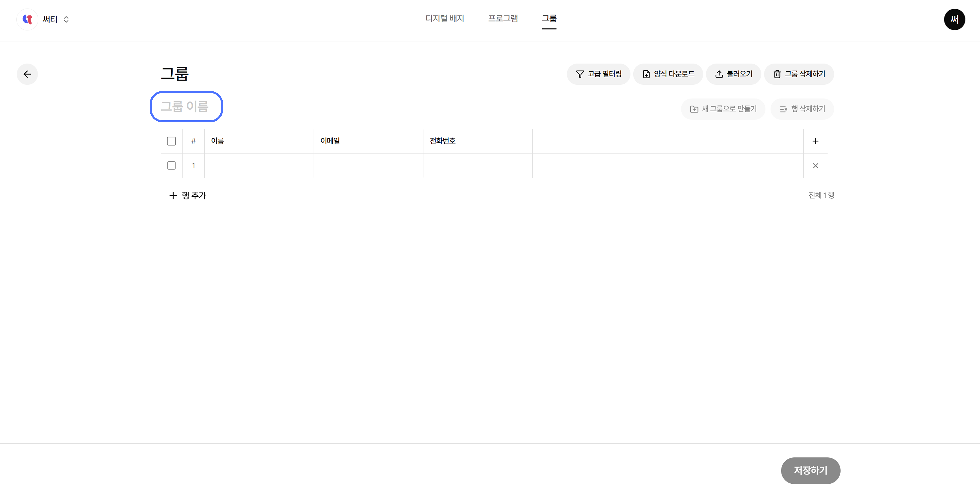This screenshot has width=980, height=495.
Task: Click 행 삭제하기 button
Action: [x=802, y=109]
